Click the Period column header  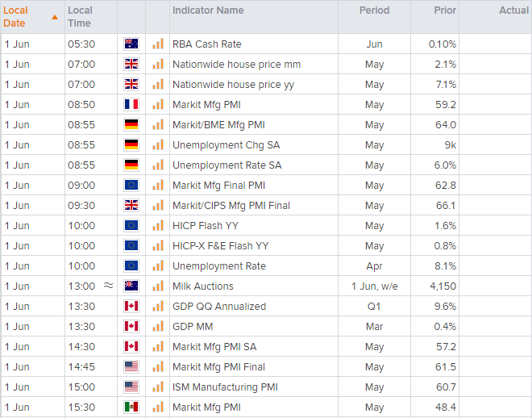pos(374,10)
